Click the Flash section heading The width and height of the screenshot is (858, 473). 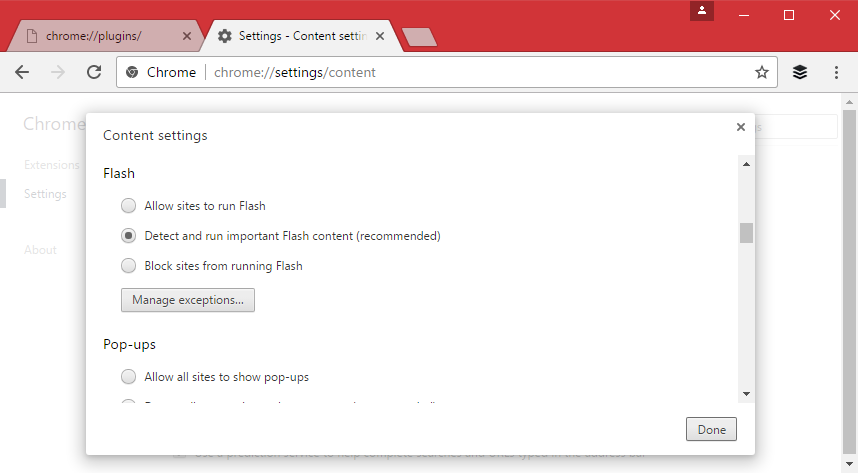pos(119,174)
